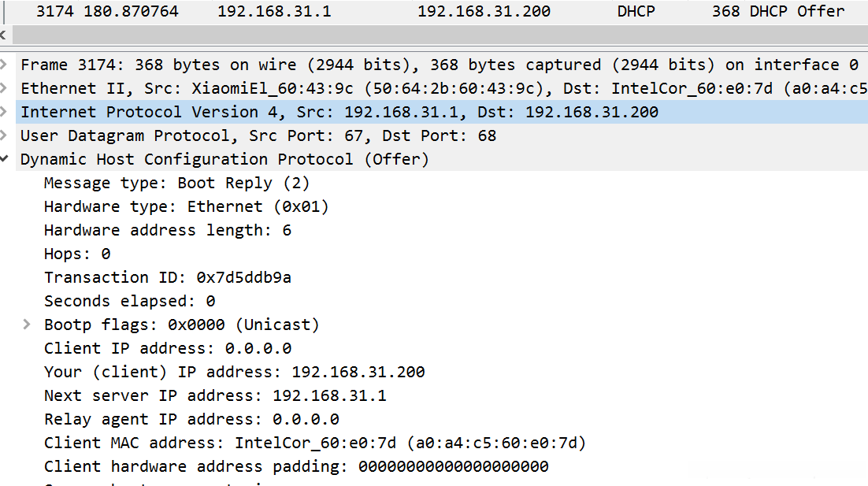The width and height of the screenshot is (868, 486).
Task: Select the Seconds elapsed field
Action: click(129, 301)
